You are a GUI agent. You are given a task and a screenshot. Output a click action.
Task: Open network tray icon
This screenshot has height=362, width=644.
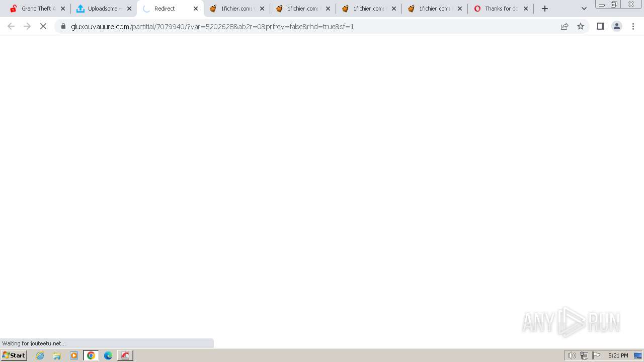click(584, 355)
